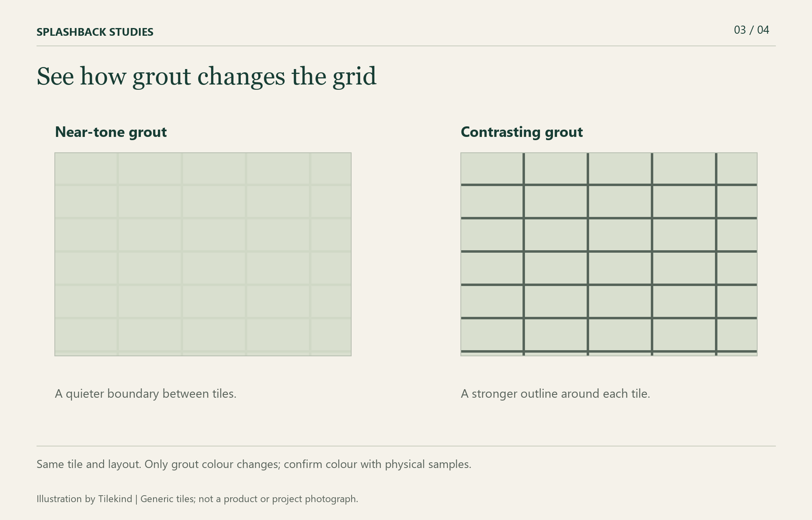Screen dimensions: 812x520
Task: Click the horizontal divider line under the header
Action: point(406,46)
